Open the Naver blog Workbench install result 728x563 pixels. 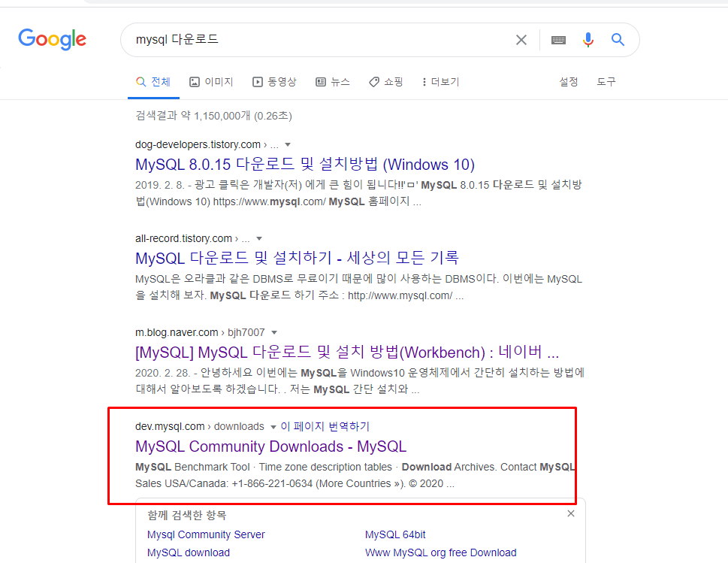point(347,352)
